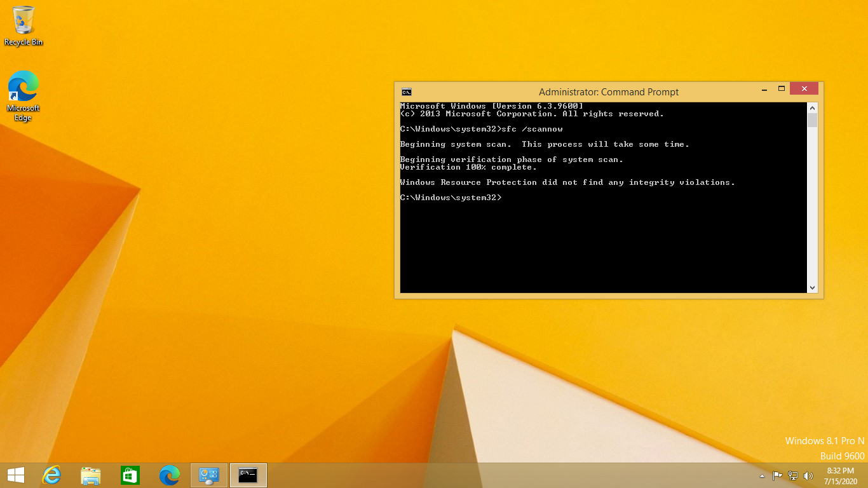Open the Command Prompt system menu icon
Image resolution: width=868 pixels, height=488 pixels.
[407, 91]
